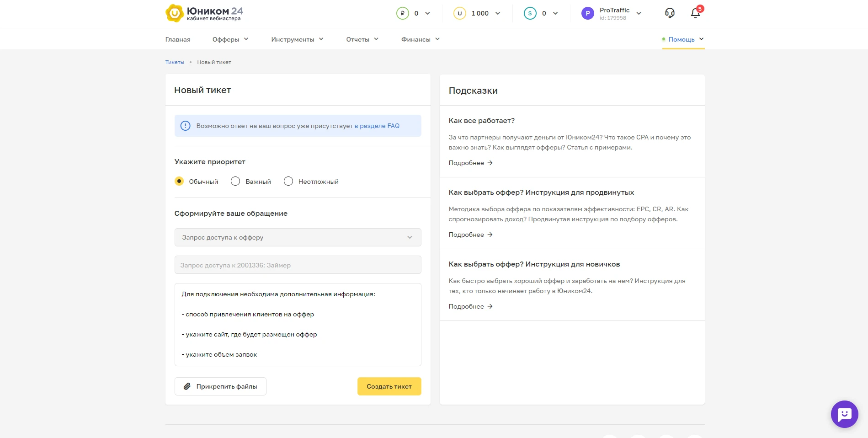Expand the Финансы menu
Viewport: 868px width, 438px height.
(x=421, y=39)
